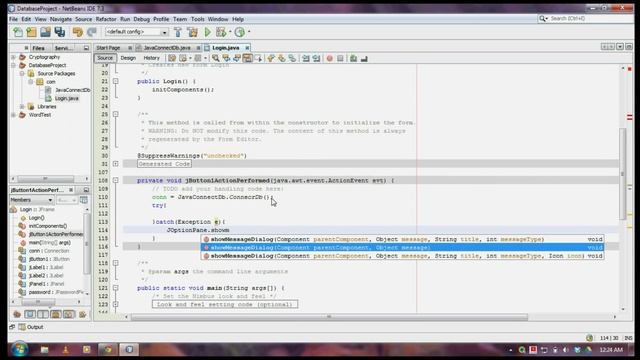Click the editor horizontal scrollbar
The image size is (640, 360).
(329, 317)
